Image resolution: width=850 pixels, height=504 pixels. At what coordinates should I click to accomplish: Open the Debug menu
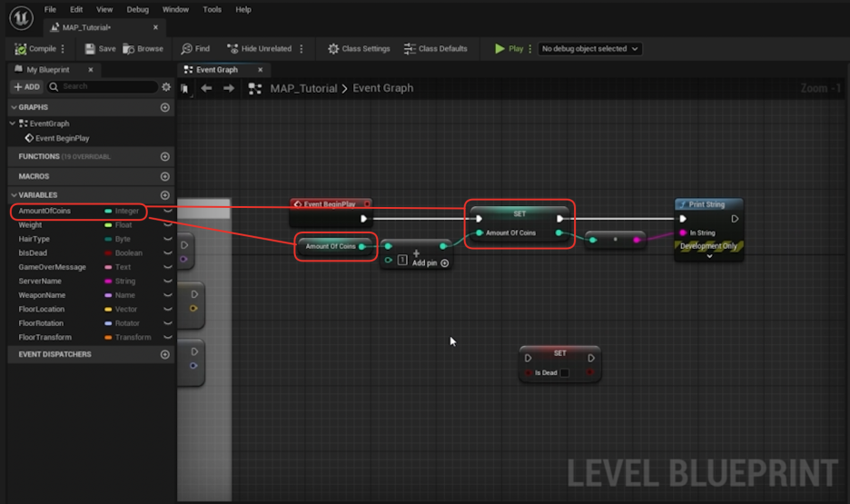(x=138, y=10)
